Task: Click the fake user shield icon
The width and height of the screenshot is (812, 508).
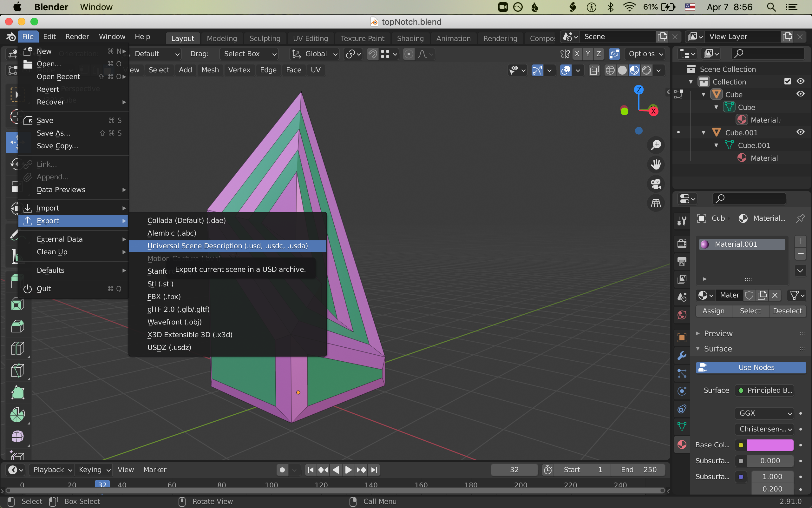Action: click(x=749, y=295)
